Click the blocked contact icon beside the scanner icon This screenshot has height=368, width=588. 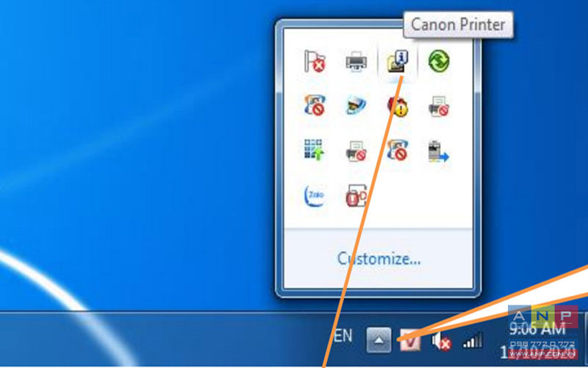pos(315,105)
